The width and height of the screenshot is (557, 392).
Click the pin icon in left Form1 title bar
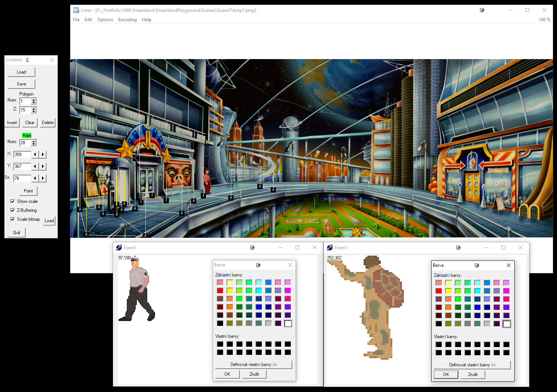tap(252, 247)
